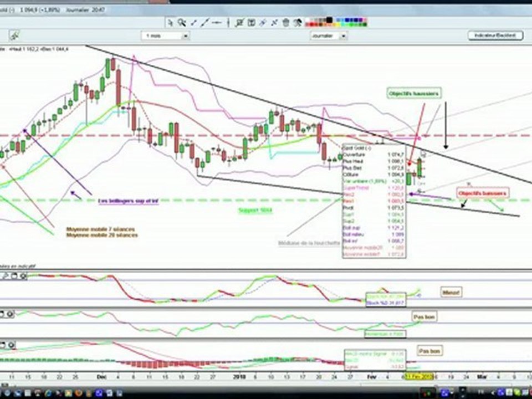Click the 'Médiane de la fourchette' annotation
The width and height of the screenshot is (532, 399).
coord(309,243)
